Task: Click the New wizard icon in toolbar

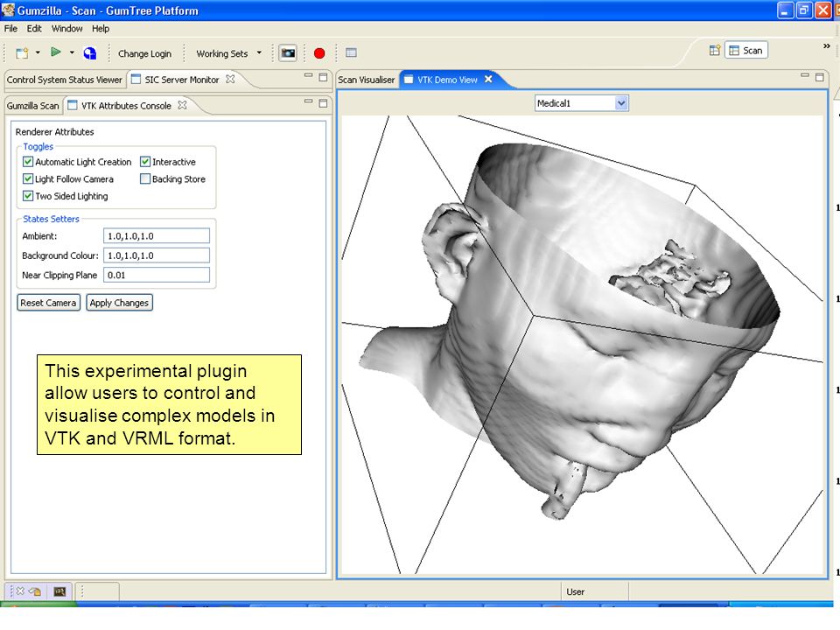Action: click(x=22, y=53)
